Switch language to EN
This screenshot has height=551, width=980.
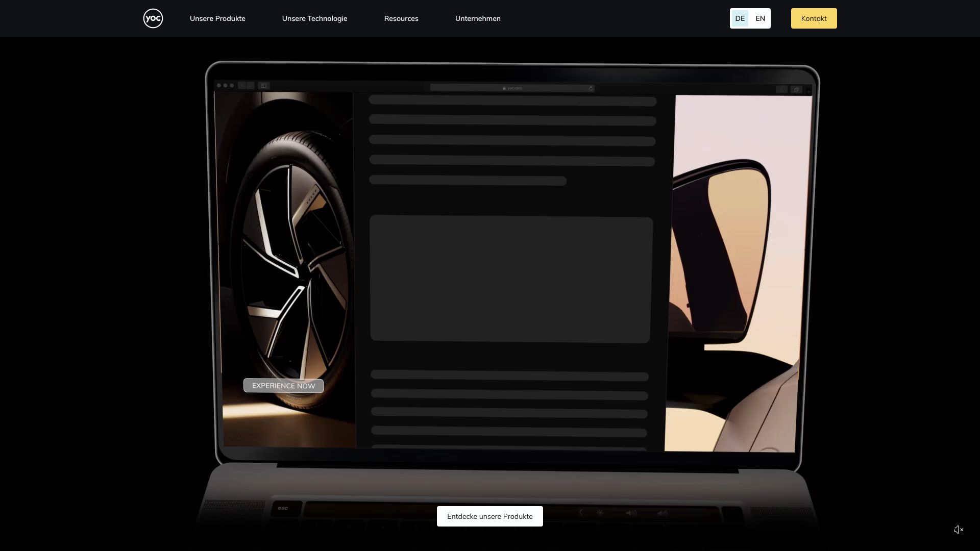click(x=760, y=18)
